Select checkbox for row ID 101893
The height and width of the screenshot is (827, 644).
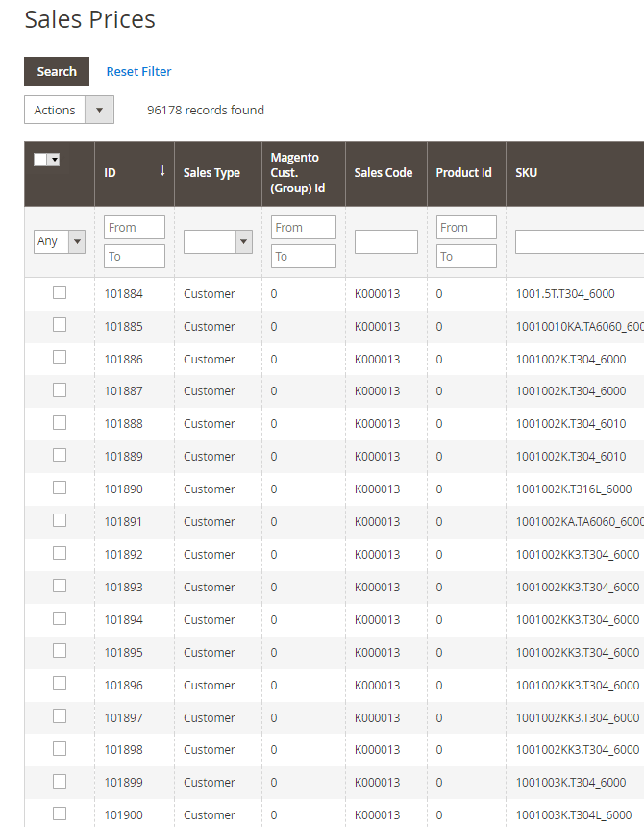[x=60, y=586]
